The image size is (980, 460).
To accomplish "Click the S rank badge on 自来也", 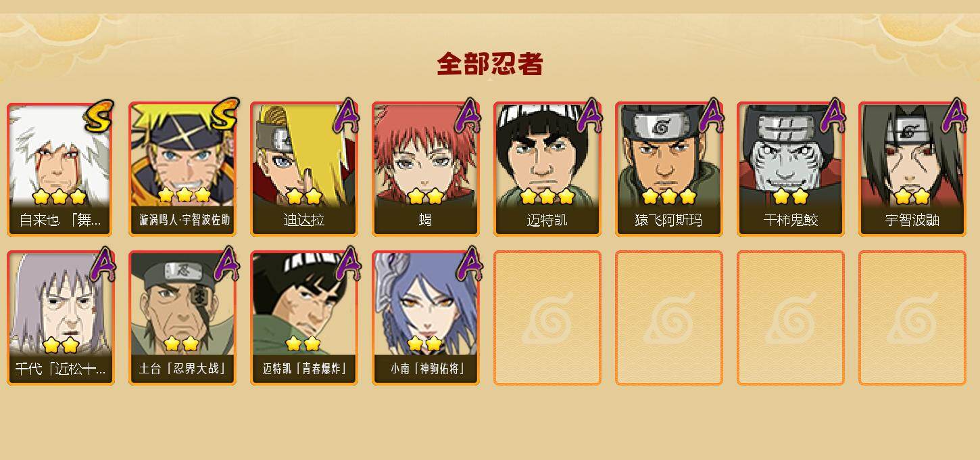I will (99, 116).
